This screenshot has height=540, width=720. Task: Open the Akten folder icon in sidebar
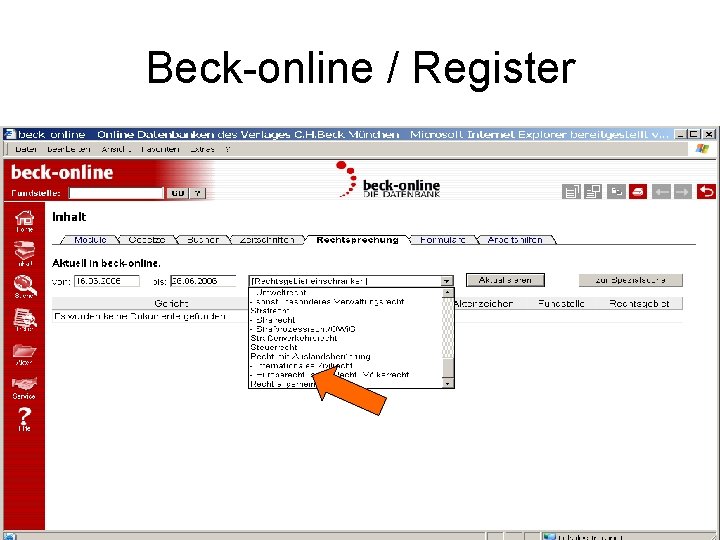(24, 354)
